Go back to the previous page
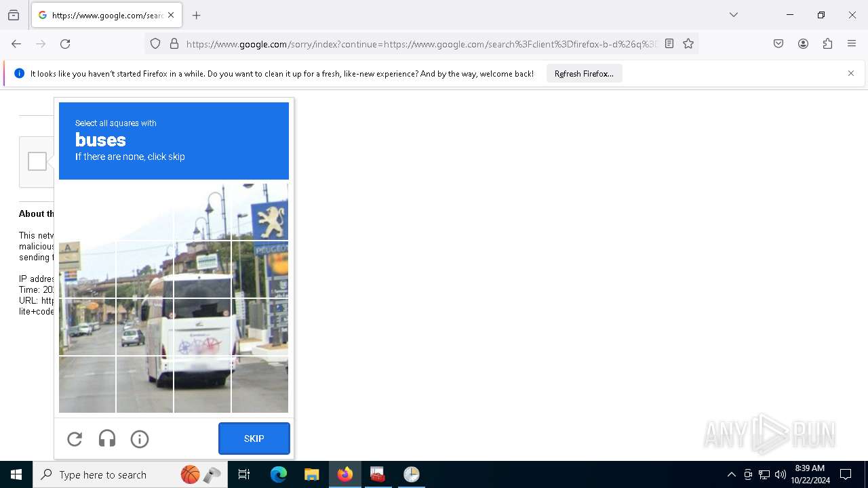This screenshot has height=488, width=868. pyautogui.click(x=16, y=43)
